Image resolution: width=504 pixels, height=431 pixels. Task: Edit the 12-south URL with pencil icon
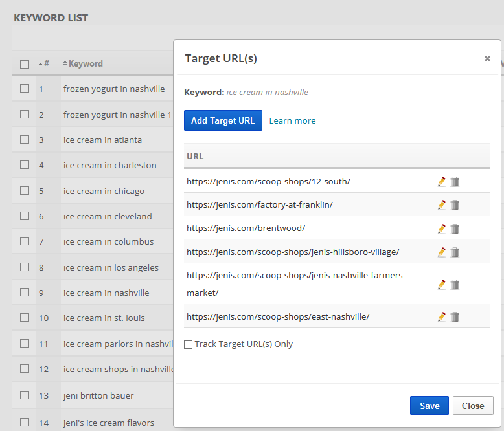[442, 182]
